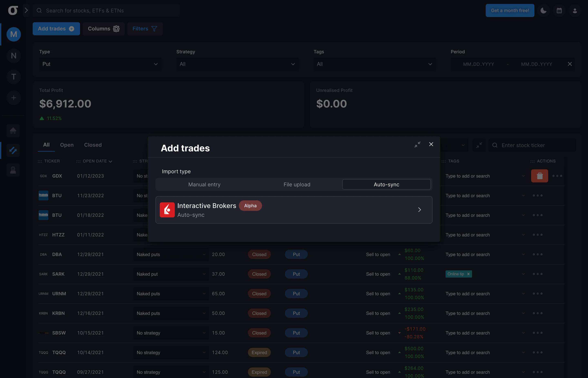Open the user profile icon top right
This screenshot has width=588, height=378.
pos(575,10)
